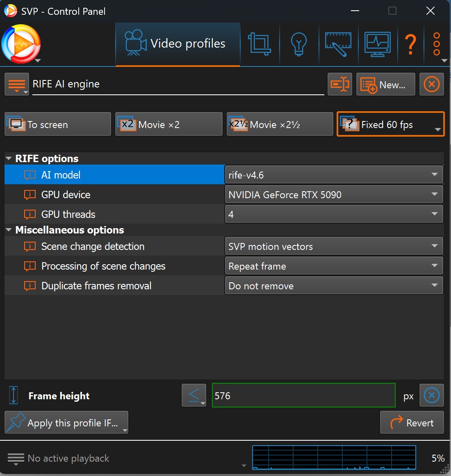Switch to the Video profiles tab
The height and width of the screenshot is (476, 451).
178,44
